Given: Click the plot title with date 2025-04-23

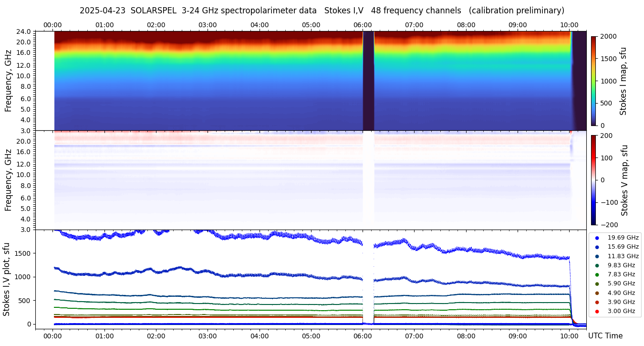Looking at the screenshot, I should [322, 10].
